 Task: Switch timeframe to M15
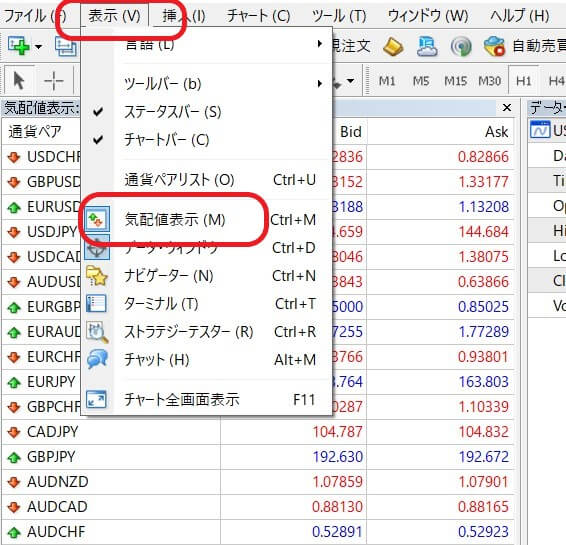tap(456, 81)
